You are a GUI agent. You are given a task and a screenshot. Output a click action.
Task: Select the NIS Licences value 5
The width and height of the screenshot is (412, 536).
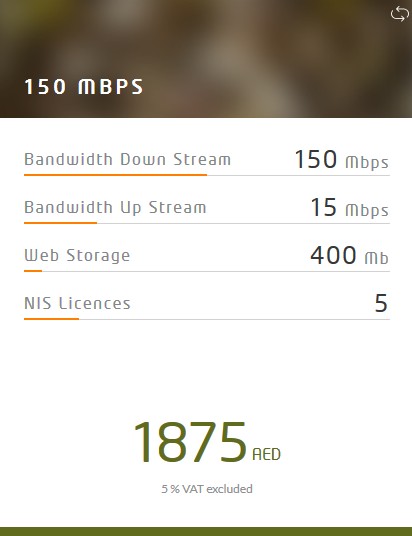tap(381, 303)
